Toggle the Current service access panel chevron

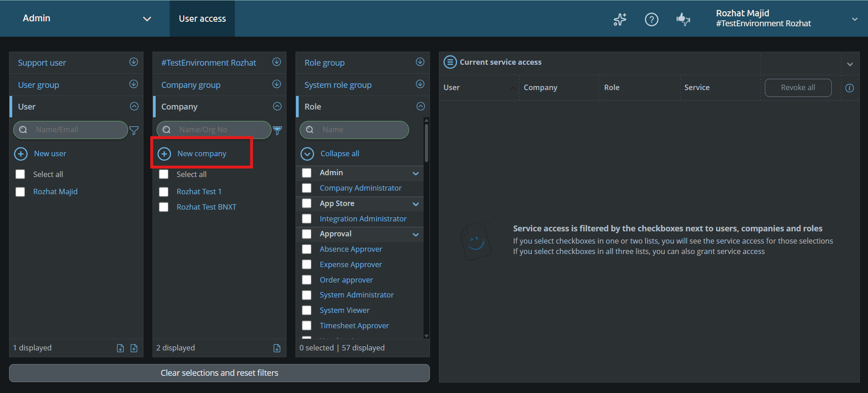coord(850,64)
